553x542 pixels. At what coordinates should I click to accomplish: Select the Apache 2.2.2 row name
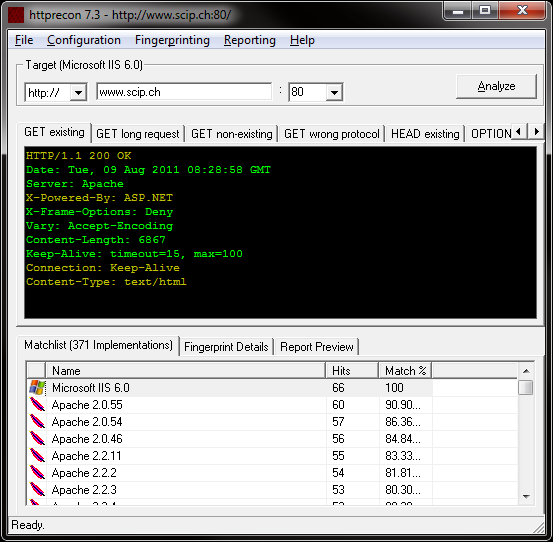84,473
